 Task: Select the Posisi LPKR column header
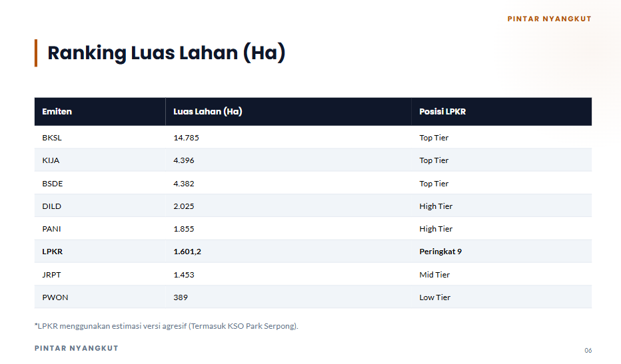click(442, 112)
